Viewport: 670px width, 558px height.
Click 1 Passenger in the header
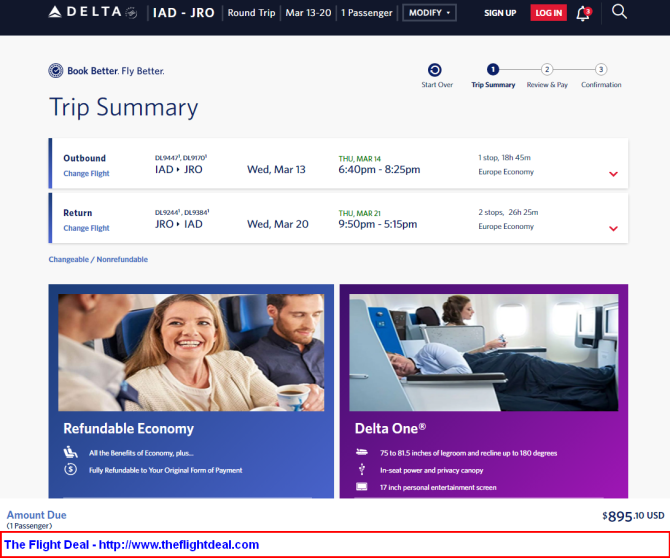(367, 13)
